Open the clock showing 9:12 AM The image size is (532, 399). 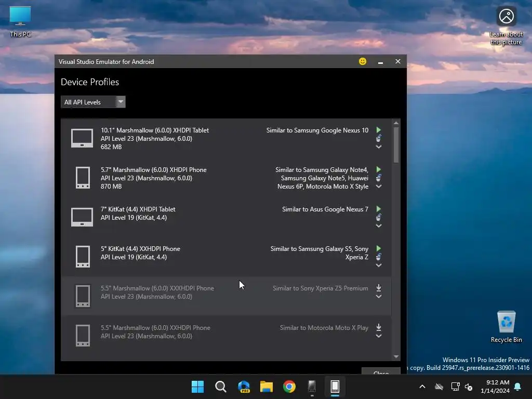tap(495, 387)
